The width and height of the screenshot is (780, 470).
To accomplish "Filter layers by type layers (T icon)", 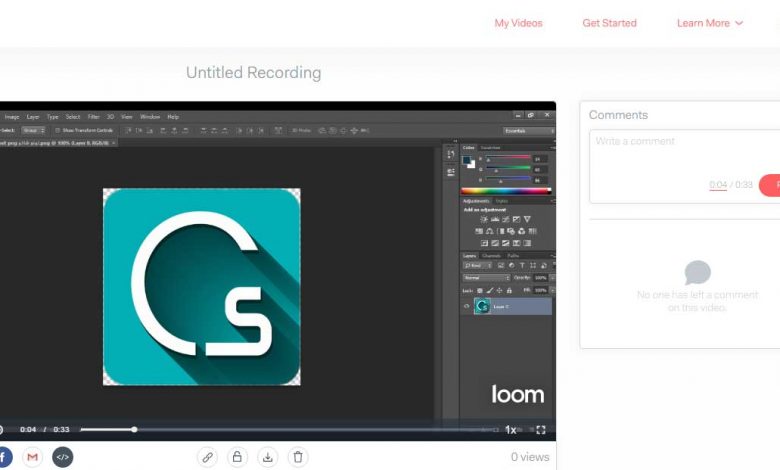I will tap(522, 266).
